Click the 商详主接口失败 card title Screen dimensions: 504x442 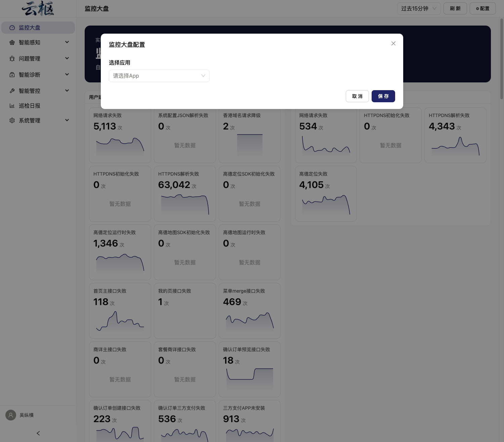(x=110, y=349)
